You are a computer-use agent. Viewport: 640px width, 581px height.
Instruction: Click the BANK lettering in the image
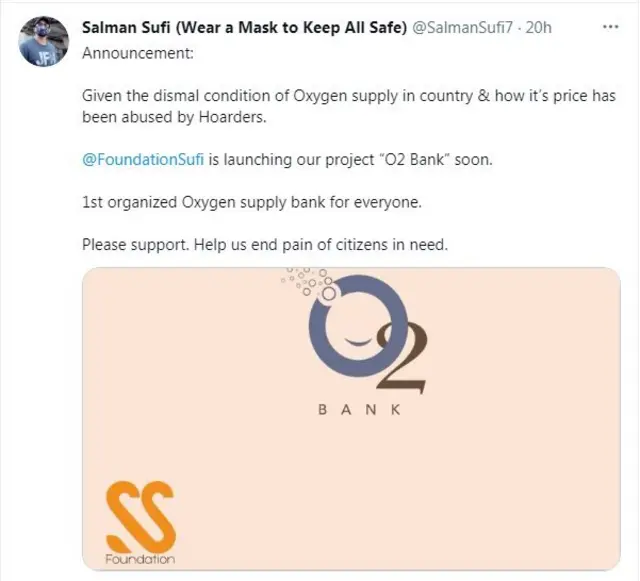point(358,411)
